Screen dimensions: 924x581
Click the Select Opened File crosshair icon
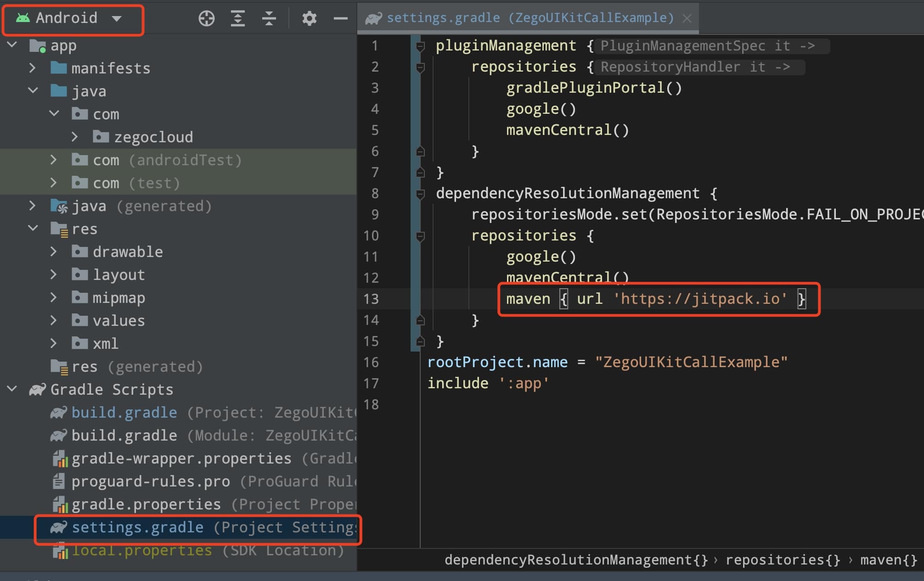pos(206,18)
